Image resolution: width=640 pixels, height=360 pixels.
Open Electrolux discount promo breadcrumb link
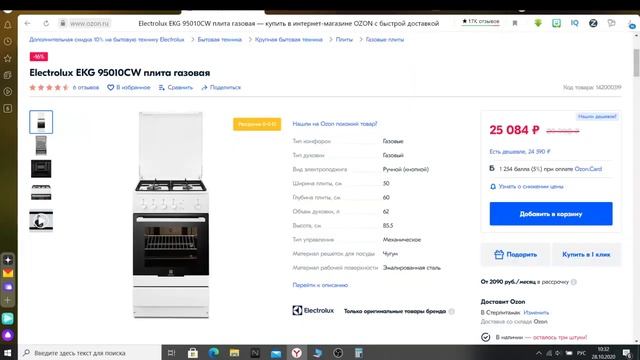tap(107, 40)
